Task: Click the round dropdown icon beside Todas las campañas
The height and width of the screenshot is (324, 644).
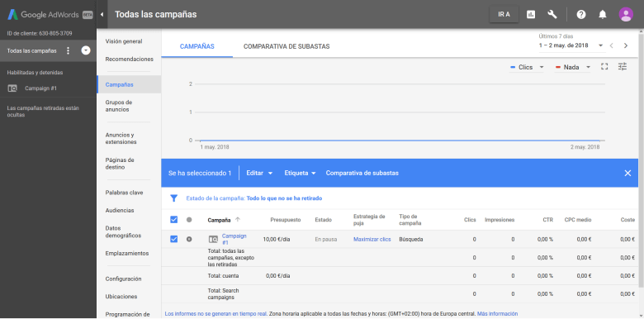Action: [85, 50]
